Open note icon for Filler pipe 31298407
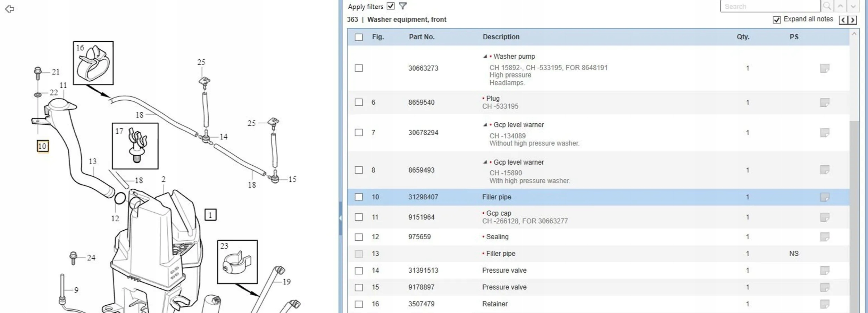 (x=825, y=197)
